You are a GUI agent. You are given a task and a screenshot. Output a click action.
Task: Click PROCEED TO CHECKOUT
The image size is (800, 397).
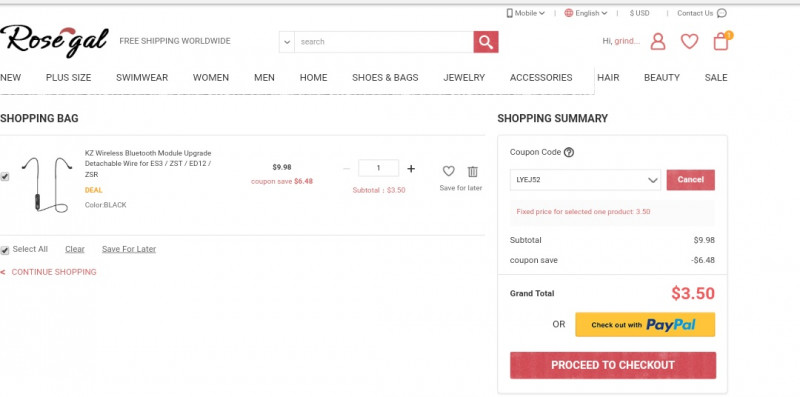(x=613, y=365)
